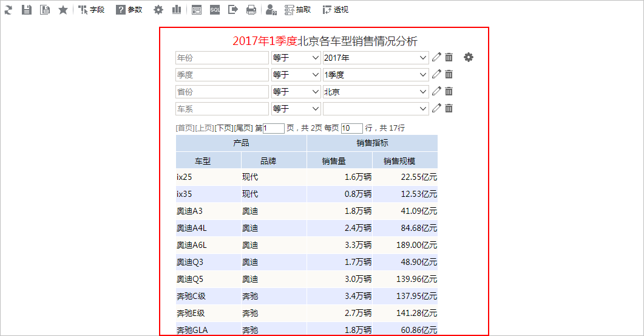This screenshot has width=644, height=336.
Task: Click the layout view icon
Action: tap(197, 10)
